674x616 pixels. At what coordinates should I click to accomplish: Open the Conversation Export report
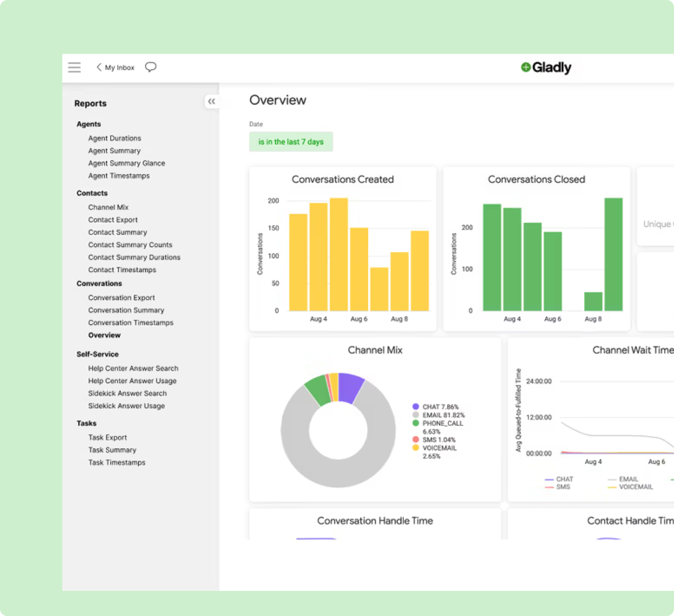tap(121, 297)
